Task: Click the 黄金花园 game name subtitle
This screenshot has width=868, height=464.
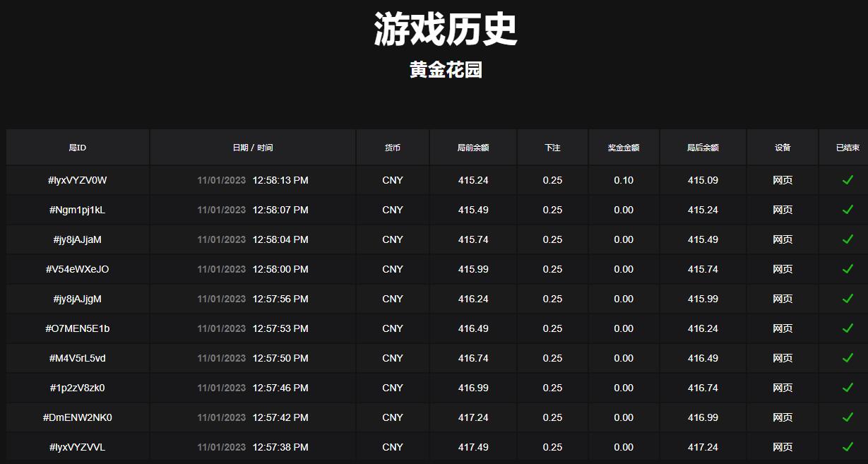Action: pos(446,69)
